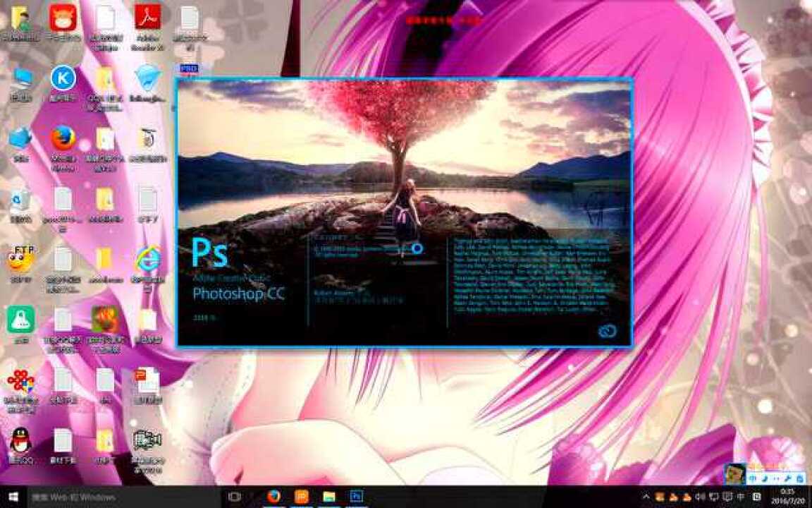
Task: Open File Explorer from the taskbar
Action: point(329,497)
